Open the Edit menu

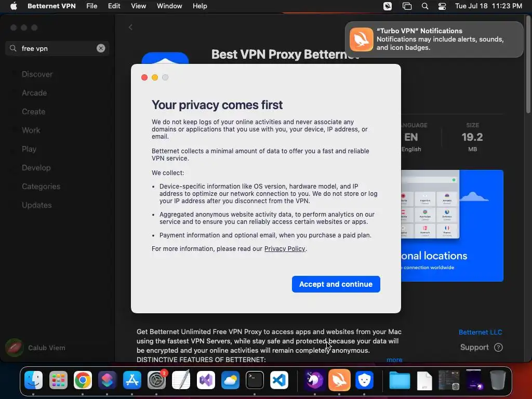point(114,6)
